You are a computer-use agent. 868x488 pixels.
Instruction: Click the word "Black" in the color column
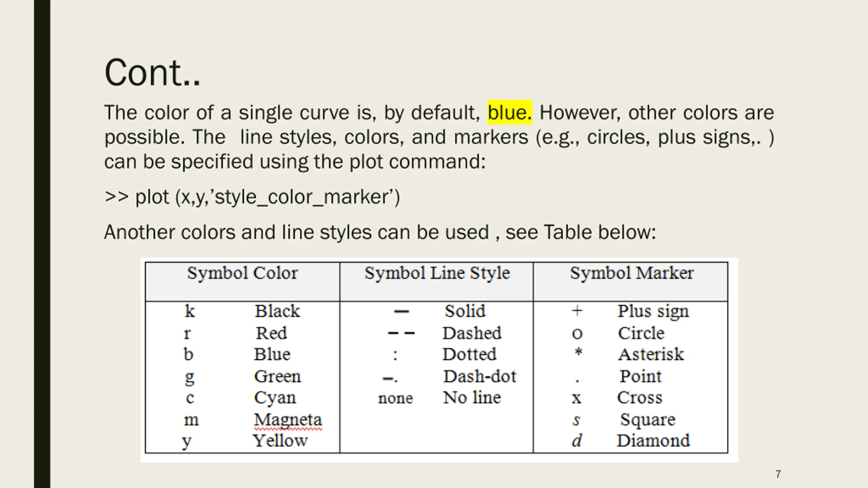pos(277,311)
